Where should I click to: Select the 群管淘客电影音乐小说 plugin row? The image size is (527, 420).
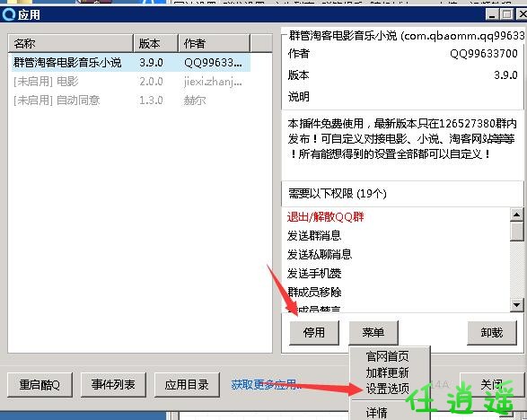coord(131,63)
